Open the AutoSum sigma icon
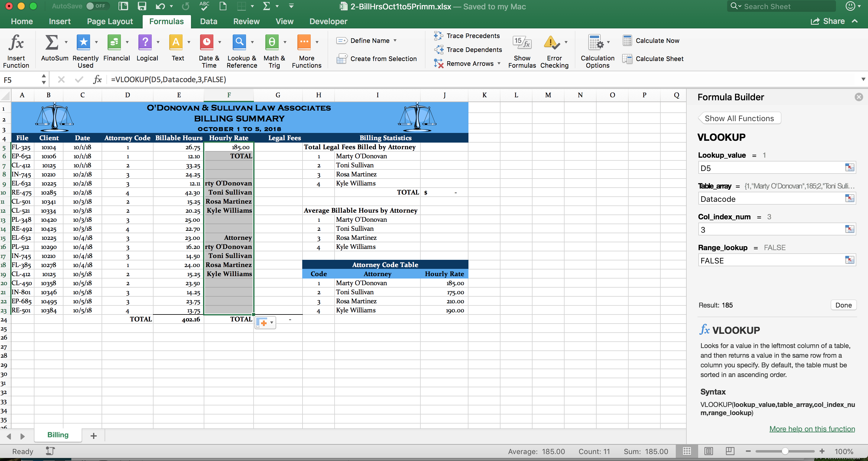The image size is (868, 461). click(52, 43)
